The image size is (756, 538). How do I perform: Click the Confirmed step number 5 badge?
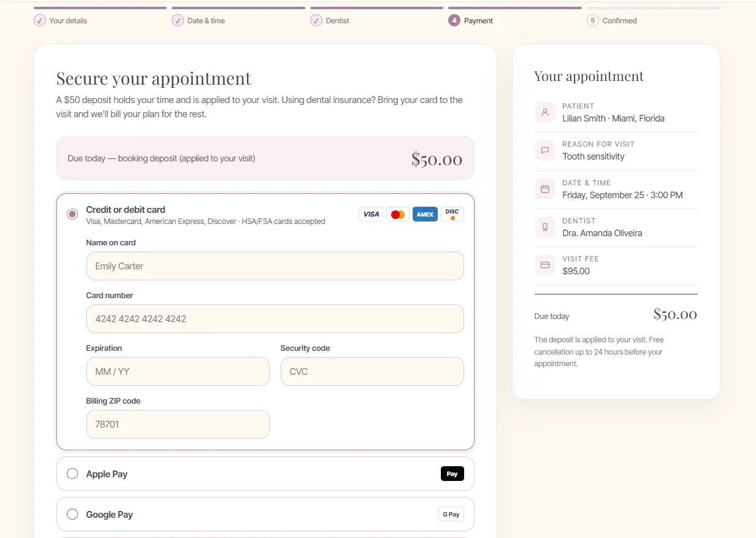pos(592,20)
